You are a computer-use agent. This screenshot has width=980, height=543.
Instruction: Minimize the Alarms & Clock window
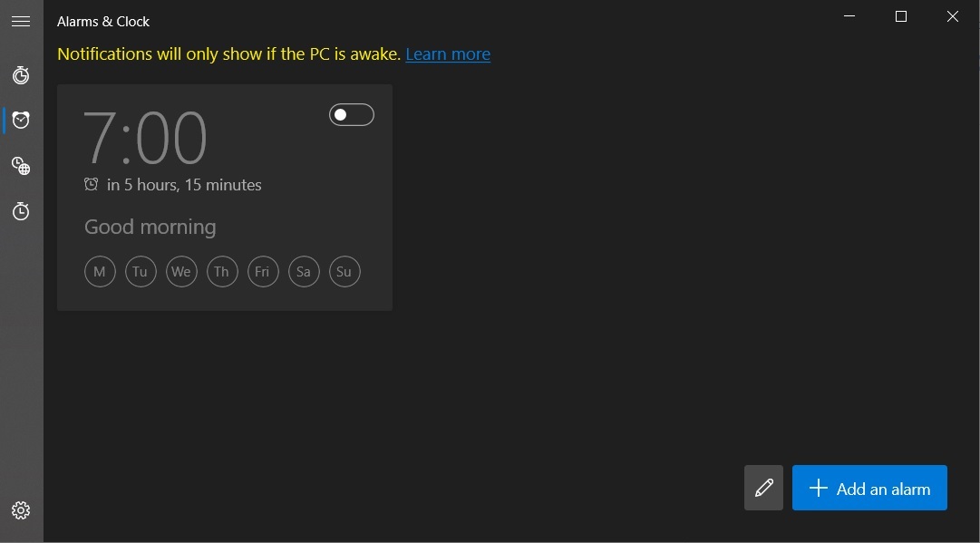(x=849, y=16)
